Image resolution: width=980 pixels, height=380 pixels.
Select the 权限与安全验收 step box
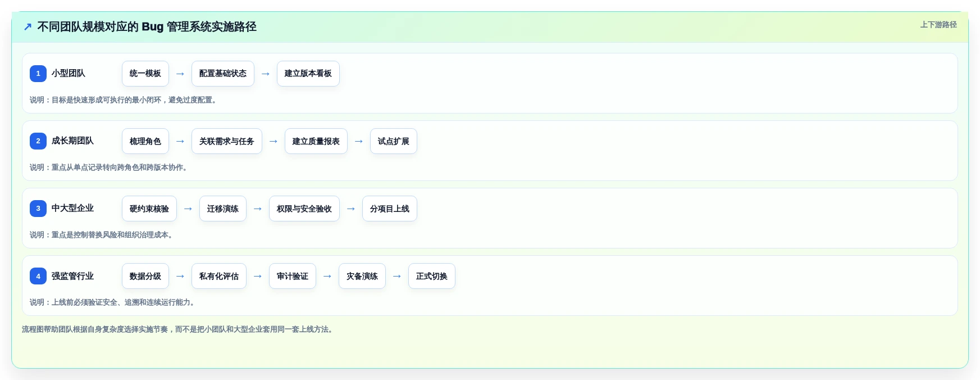[x=304, y=209]
